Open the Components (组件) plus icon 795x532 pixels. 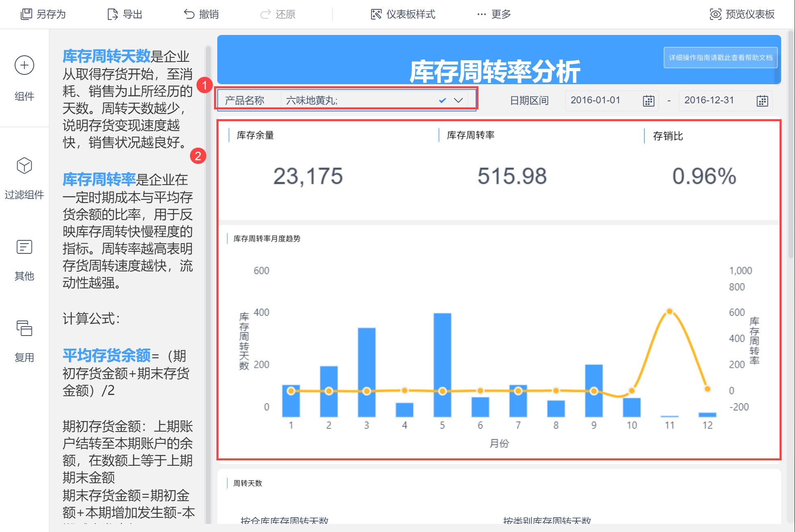pyautogui.click(x=24, y=65)
